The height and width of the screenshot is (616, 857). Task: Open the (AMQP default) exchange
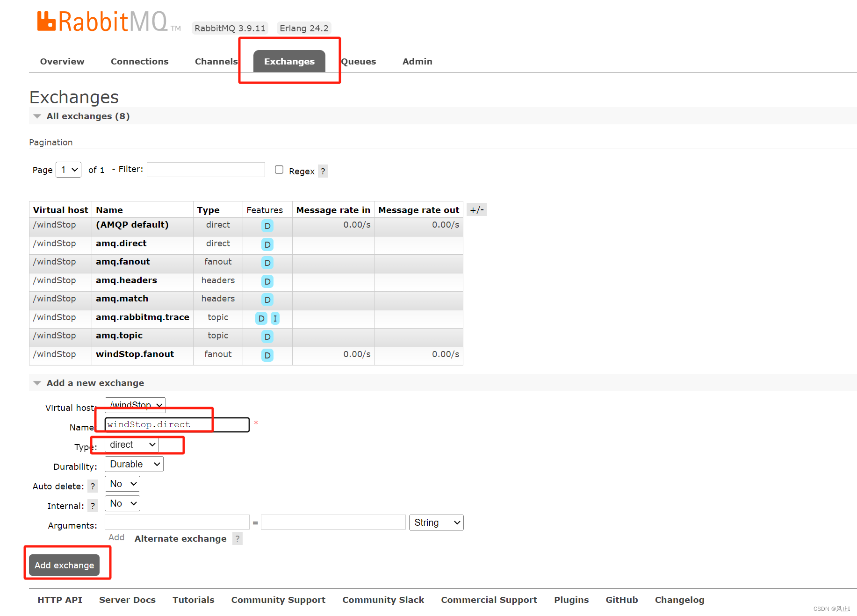[x=132, y=224]
